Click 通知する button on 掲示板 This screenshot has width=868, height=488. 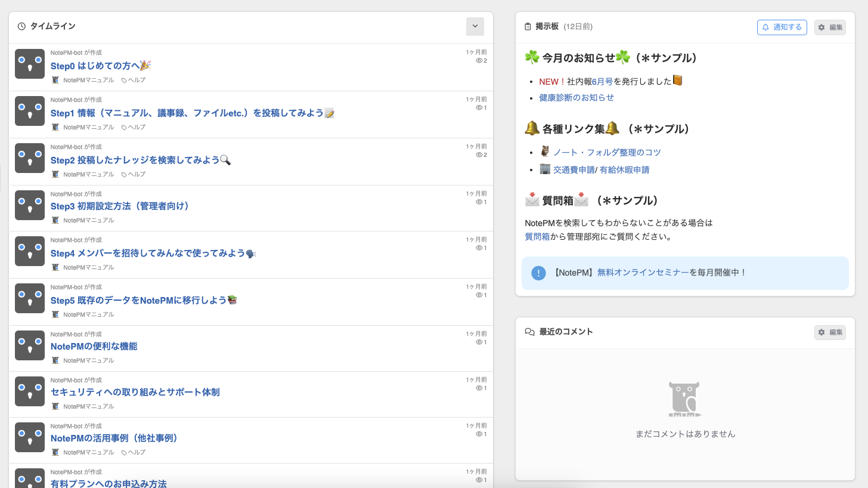point(782,27)
